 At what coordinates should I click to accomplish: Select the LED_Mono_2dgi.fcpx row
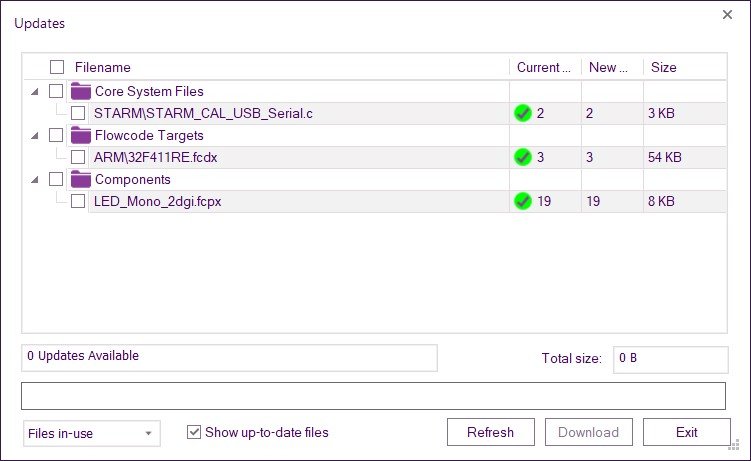coord(407,202)
